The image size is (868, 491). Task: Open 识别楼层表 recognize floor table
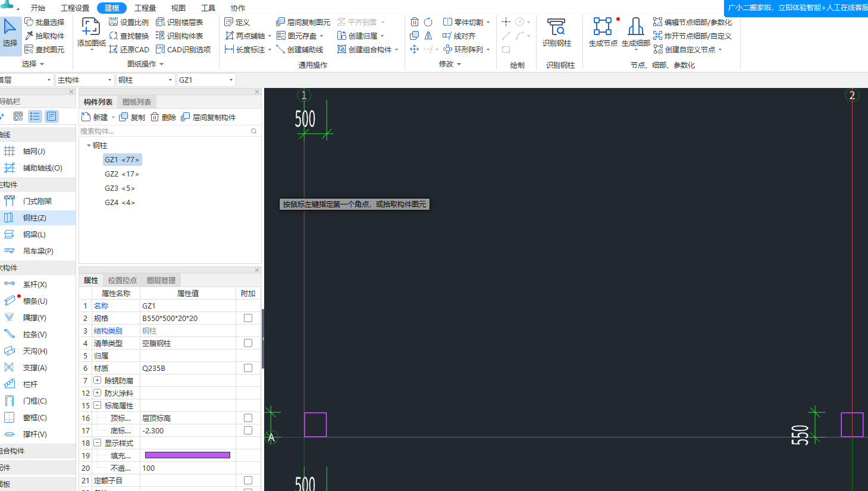click(x=180, y=22)
